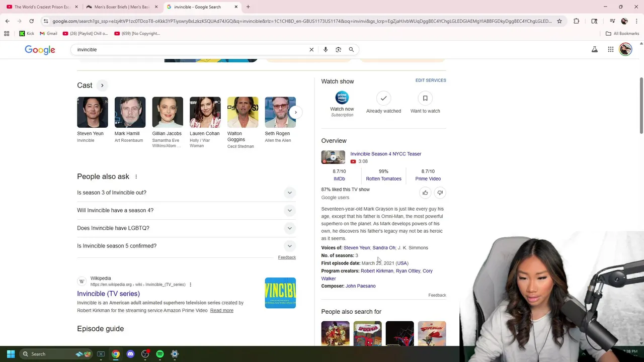Viewport: 644px width, 362px height.
Task: Open Wikipedia result Invincible poster thumbnail
Action: 280,293
